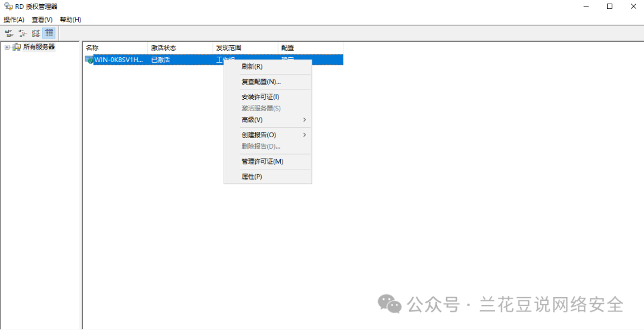
Task: Click the 所有服务器 network icon
Action: pyautogui.click(x=17, y=47)
